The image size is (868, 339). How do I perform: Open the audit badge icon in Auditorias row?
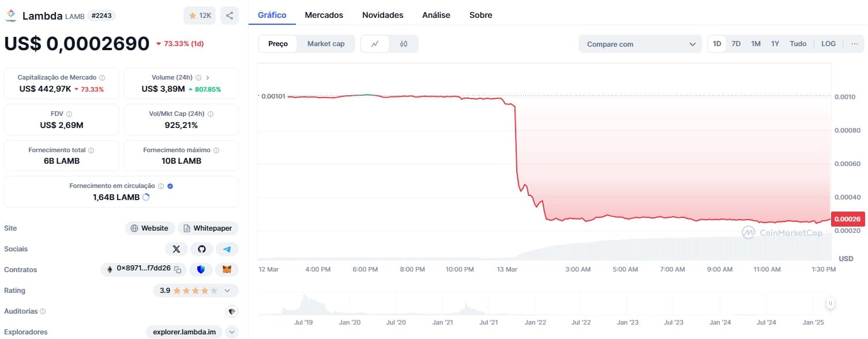tap(231, 311)
